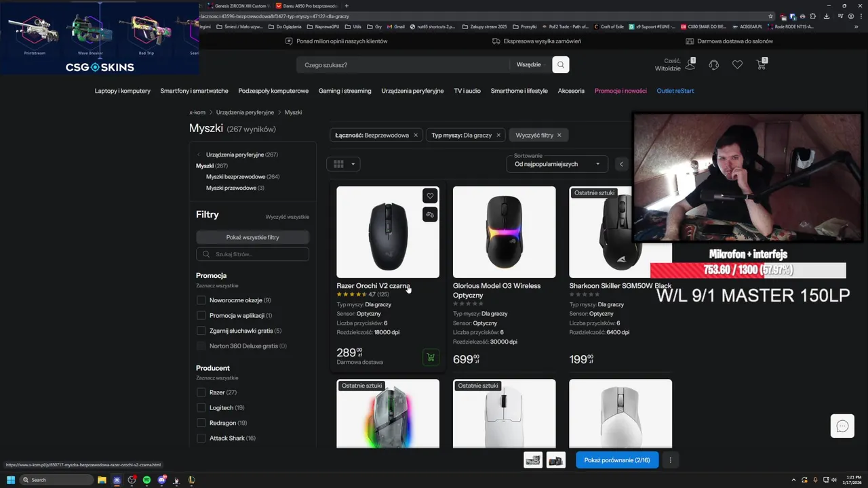Screen dimensions: 868x488
Task: Open the grid view layout dropdown
Action: pos(343,164)
